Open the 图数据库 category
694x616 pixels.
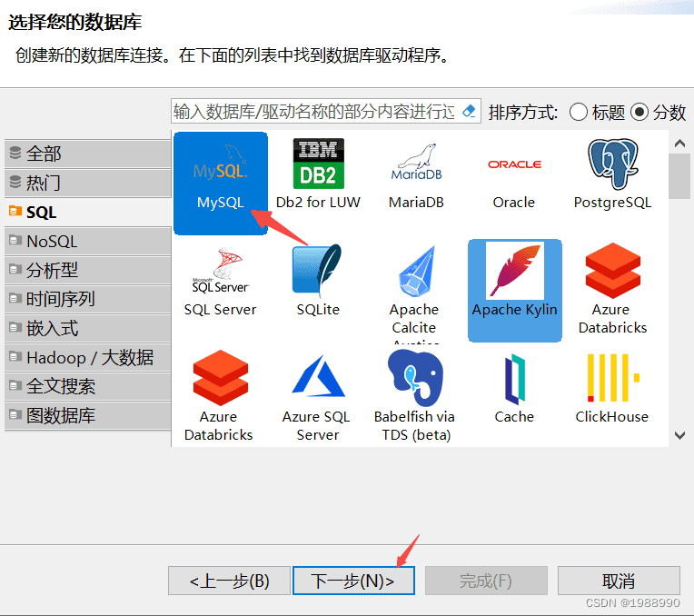coord(87,416)
